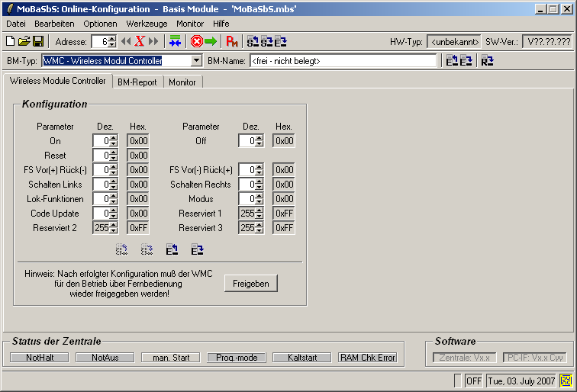Open the Werkzeuge menu

click(x=147, y=24)
